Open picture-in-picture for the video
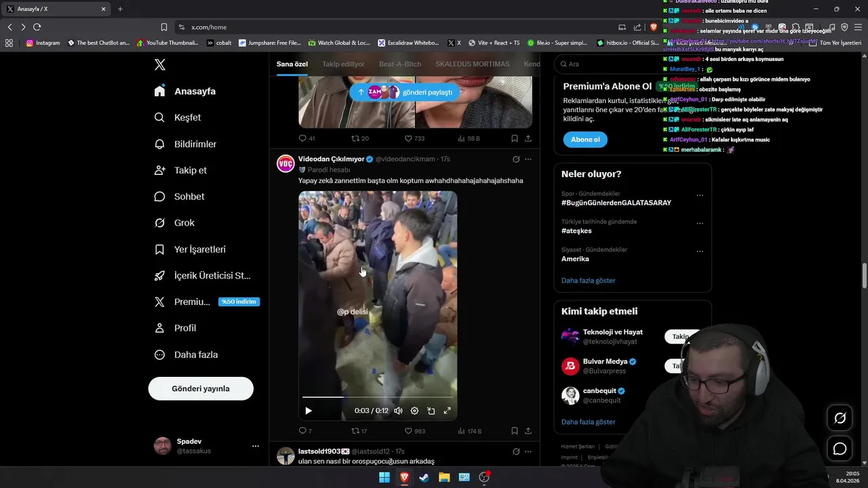The image size is (868, 488). pos(431,411)
